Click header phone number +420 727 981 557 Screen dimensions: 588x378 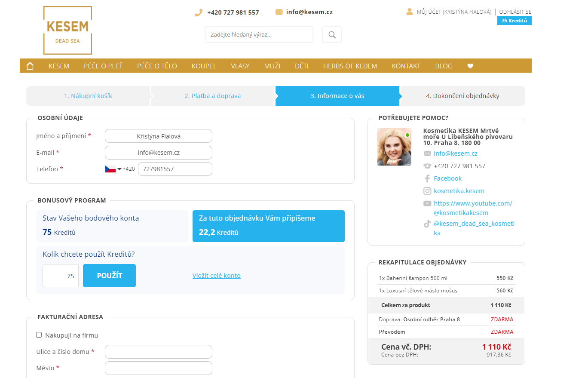pyautogui.click(x=233, y=12)
